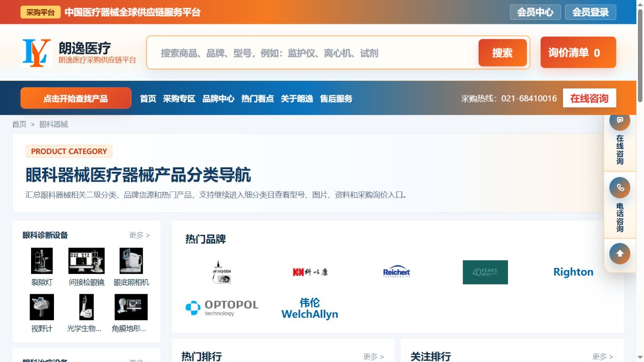
Task: Click the PRODUCT CATEGORY tag
Action: coord(69,151)
